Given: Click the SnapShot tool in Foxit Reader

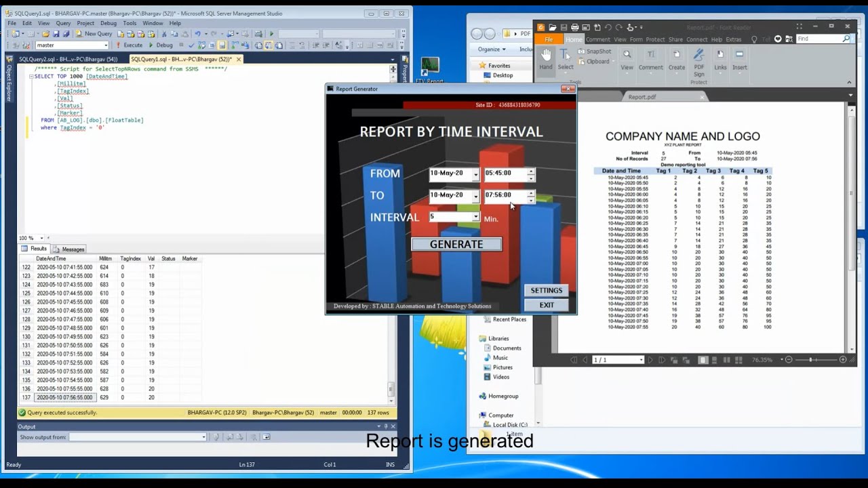Looking at the screenshot, I should click(x=594, y=52).
